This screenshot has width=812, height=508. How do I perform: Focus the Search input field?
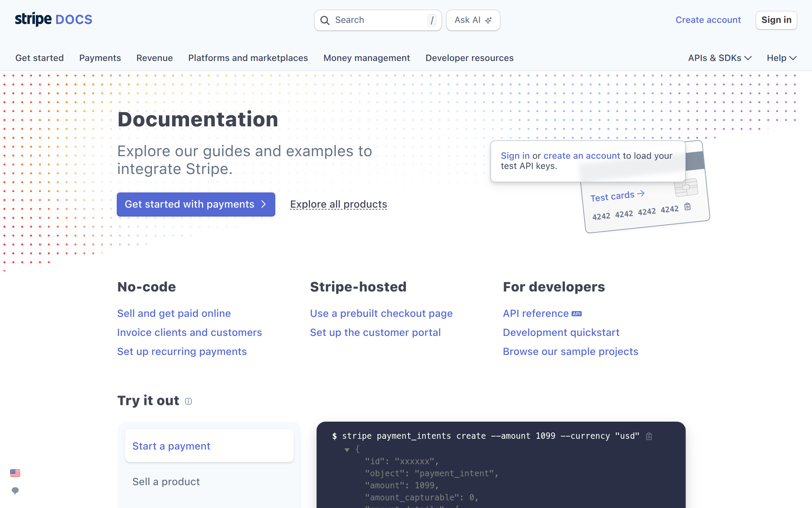pyautogui.click(x=378, y=20)
